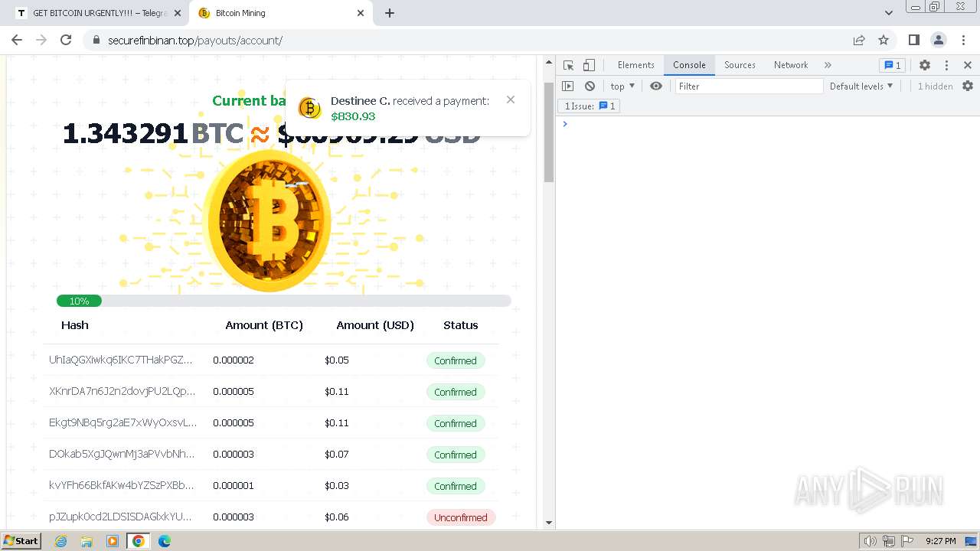The height and width of the screenshot is (551, 980).
Task: Click hash XKnrDA7n6J2n2dovjPU2LQp...
Action: pyautogui.click(x=122, y=391)
